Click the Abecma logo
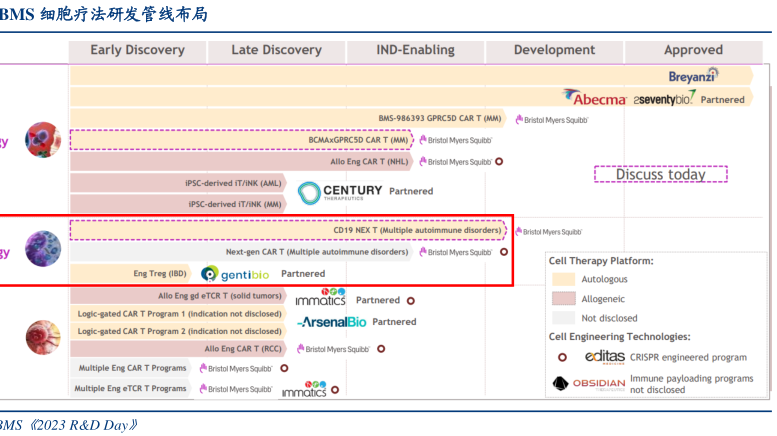This screenshot has height=436, width=777. 595,97
